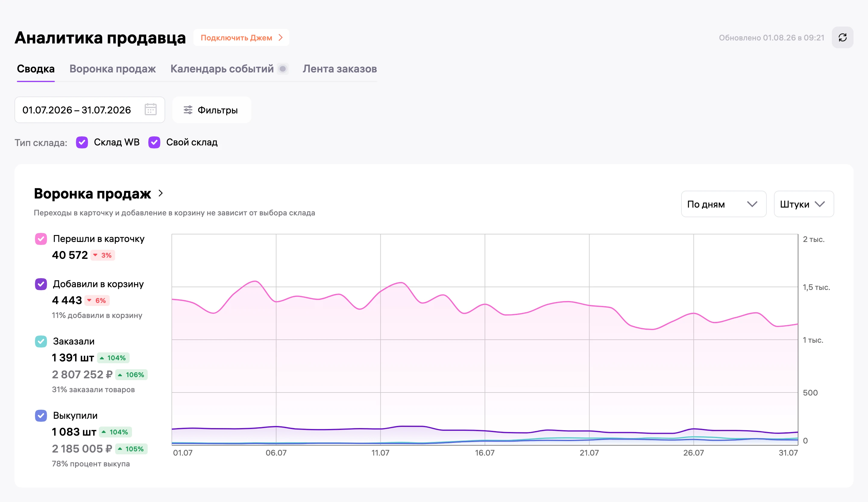Click the Обновлено 01.08.26 в 09:21 timestamp

(x=772, y=38)
